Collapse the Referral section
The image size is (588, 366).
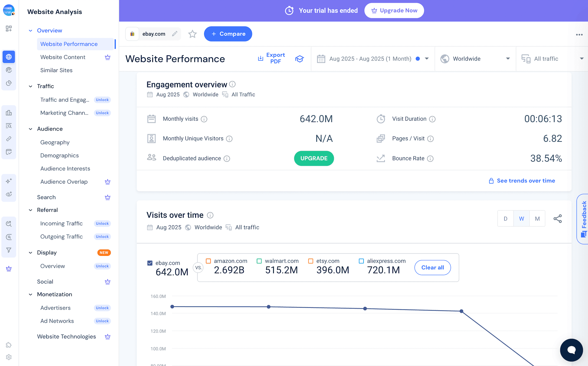[30, 210]
